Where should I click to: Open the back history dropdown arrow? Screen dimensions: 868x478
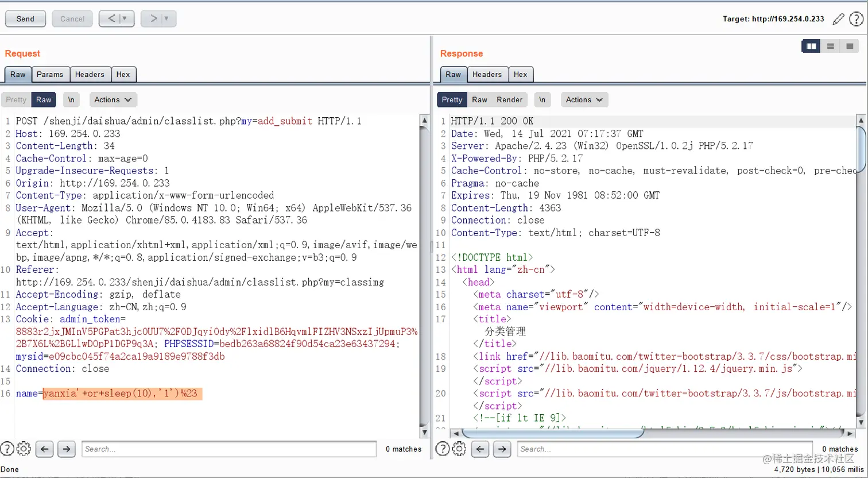click(x=125, y=19)
